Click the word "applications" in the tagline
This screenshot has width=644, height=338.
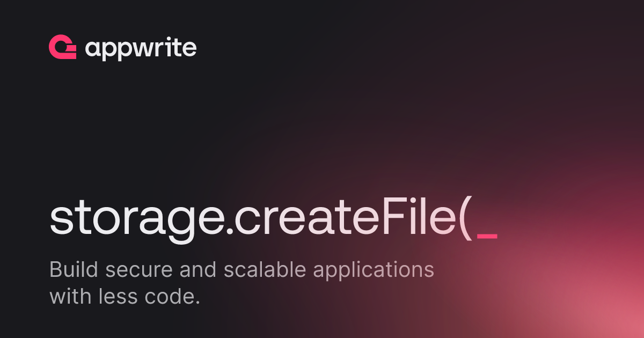374,271
